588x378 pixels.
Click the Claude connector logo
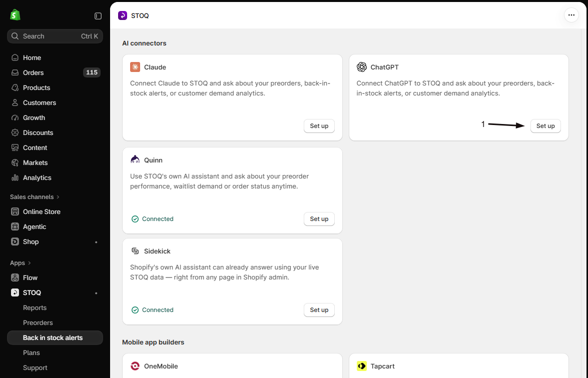coord(135,67)
